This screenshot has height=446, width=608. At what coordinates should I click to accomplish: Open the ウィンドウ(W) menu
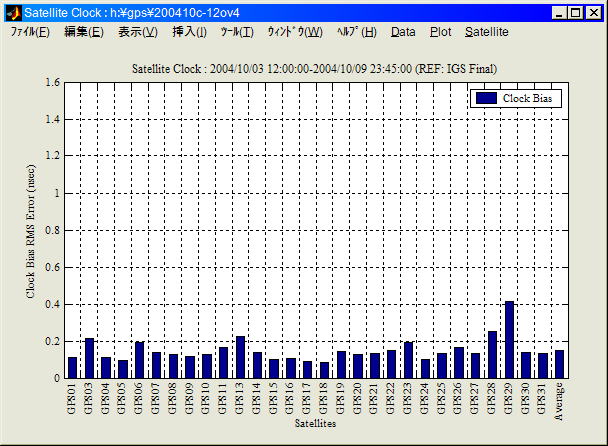click(x=294, y=32)
